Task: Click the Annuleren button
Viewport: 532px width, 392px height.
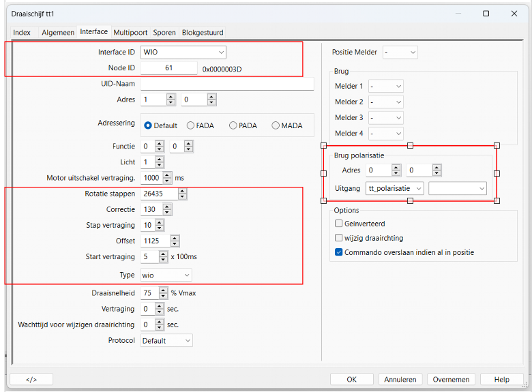Action: click(400, 380)
